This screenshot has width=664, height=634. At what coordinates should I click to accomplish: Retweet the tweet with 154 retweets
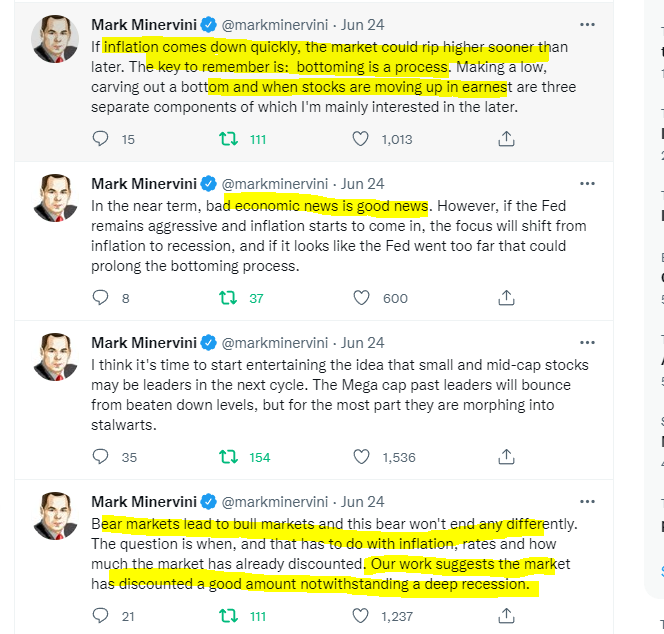[x=228, y=457]
